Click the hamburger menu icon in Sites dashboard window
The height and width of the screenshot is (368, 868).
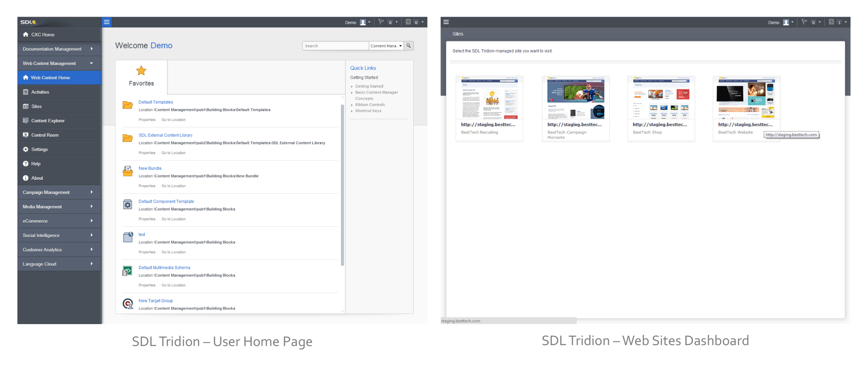pyautogui.click(x=446, y=22)
